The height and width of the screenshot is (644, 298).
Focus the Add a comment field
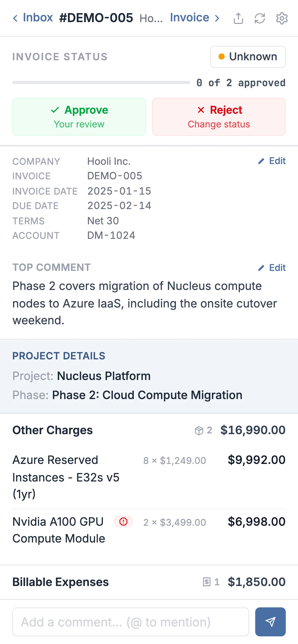tap(131, 622)
